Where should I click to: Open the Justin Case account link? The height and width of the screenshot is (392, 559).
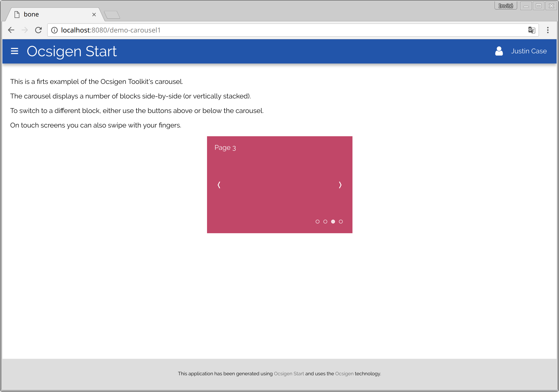tap(528, 51)
